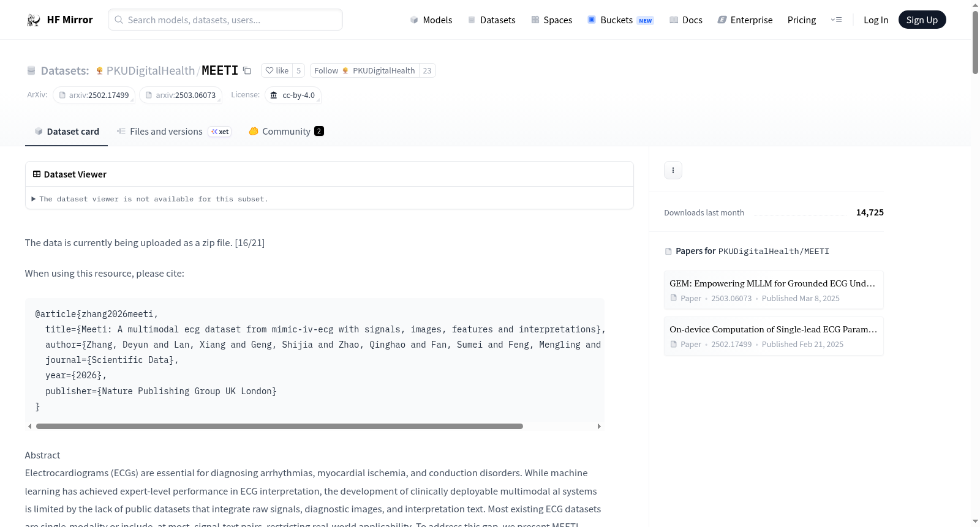Open the like count of 5
Image resolution: width=980 pixels, height=527 pixels.
[299, 70]
